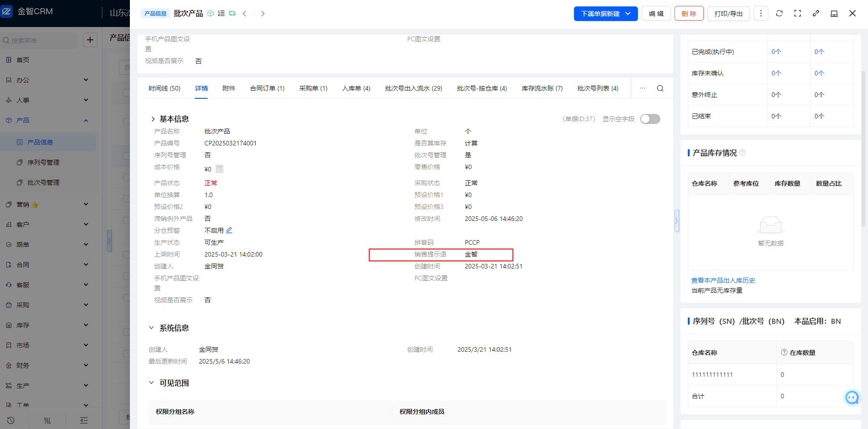
Task: Toggle the 显示空字段 switch
Action: pyautogui.click(x=650, y=119)
